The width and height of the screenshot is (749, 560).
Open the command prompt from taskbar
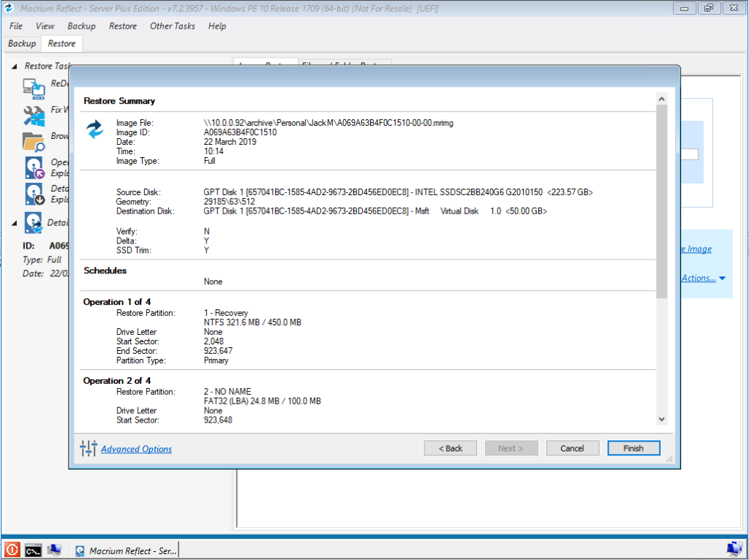pyautogui.click(x=33, y=550)
